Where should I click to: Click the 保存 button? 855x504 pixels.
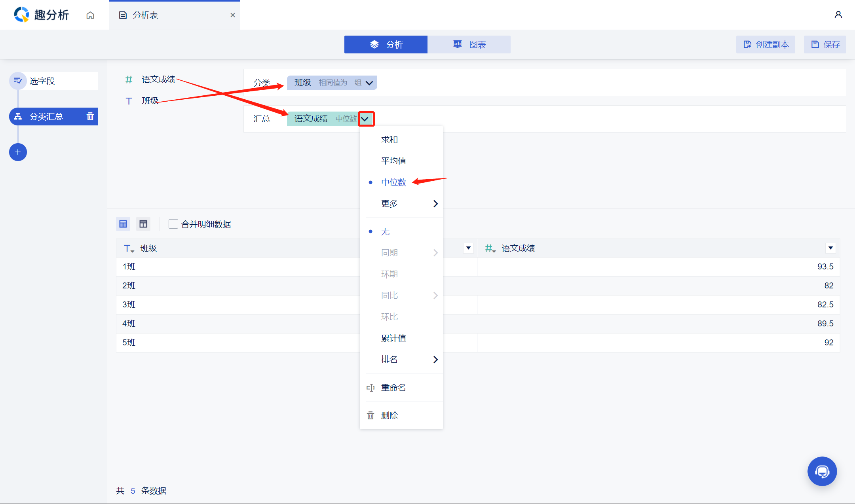[x=825, y=44]
